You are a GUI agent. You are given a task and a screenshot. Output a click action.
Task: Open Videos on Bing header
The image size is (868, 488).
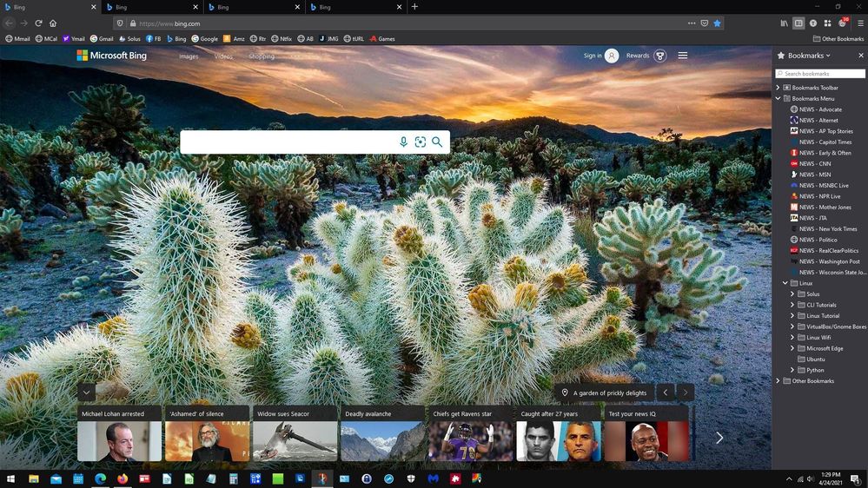pos(223,56)
